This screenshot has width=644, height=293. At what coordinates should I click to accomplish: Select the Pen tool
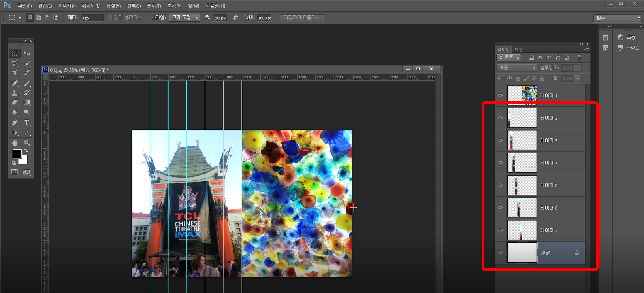coord(15,123)
